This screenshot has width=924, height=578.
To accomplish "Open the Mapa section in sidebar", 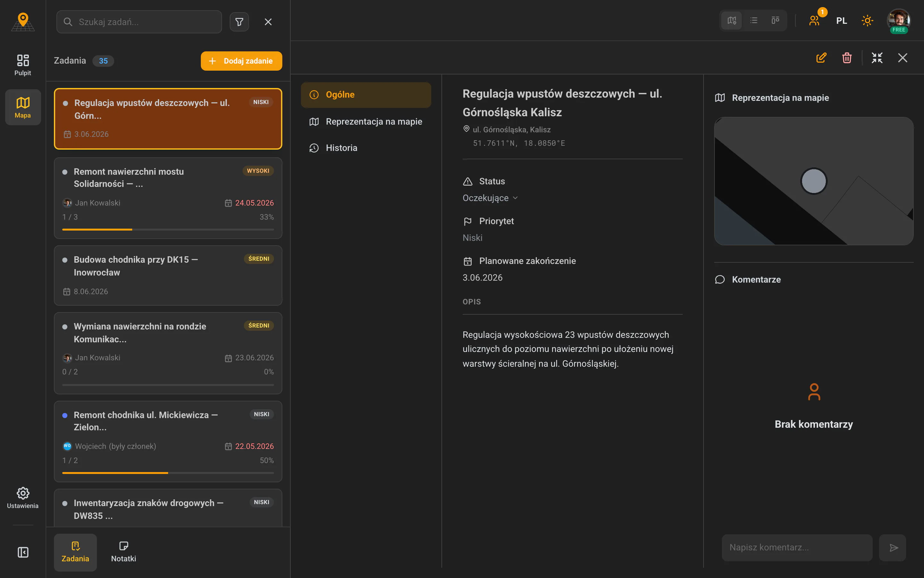I will 23,108.
